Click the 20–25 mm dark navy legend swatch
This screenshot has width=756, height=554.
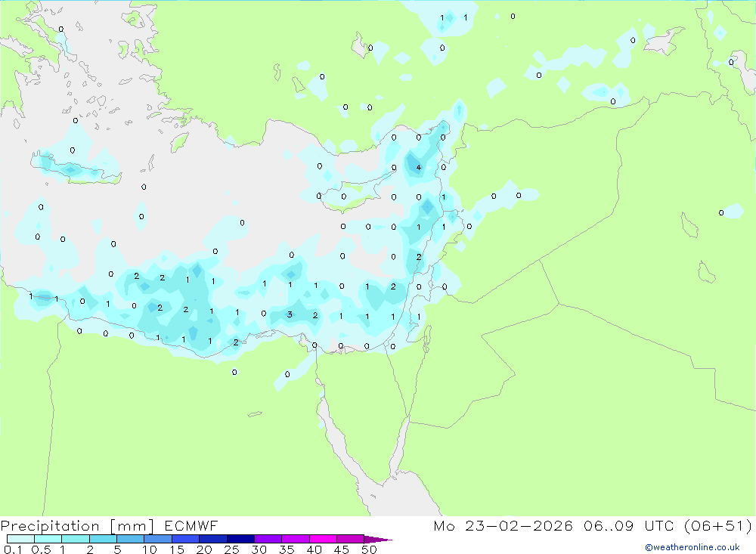coord(212,539)
